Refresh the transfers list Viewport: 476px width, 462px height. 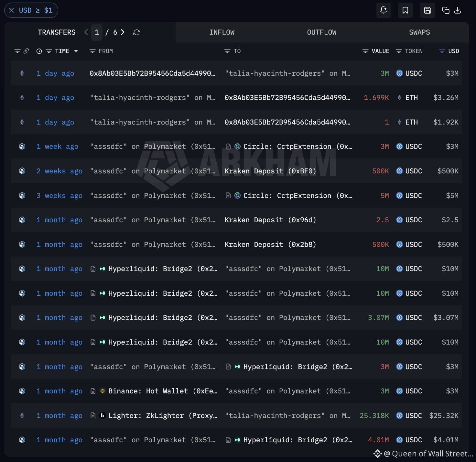(x=137, y=32)
